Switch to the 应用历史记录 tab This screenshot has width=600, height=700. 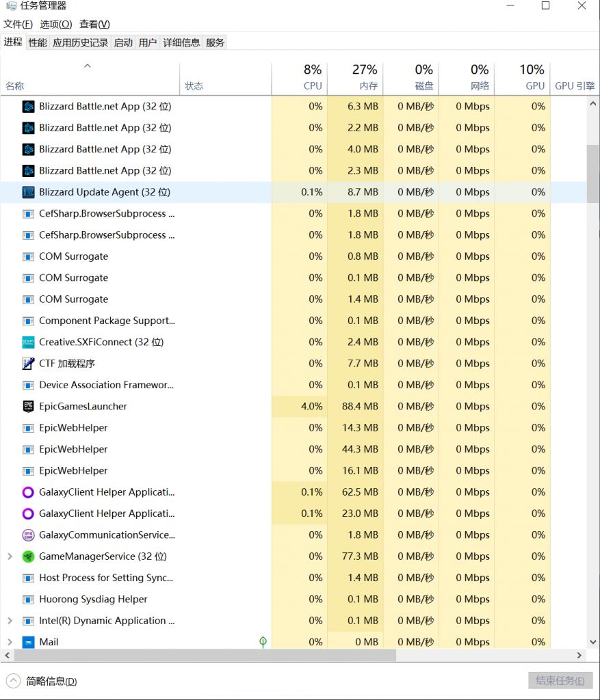(81, 43)
